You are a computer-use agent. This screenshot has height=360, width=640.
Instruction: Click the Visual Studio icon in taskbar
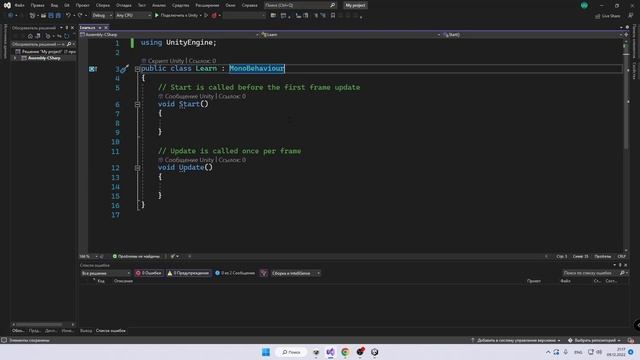coord(330,352)
